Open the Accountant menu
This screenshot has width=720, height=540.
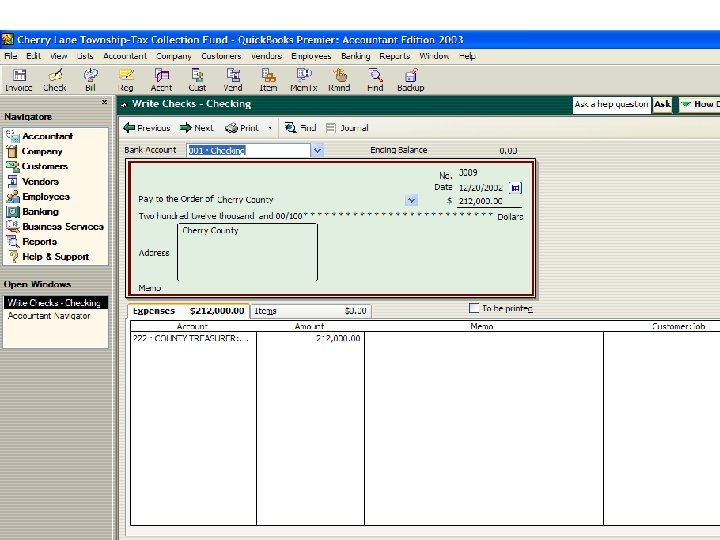pyautogui.click(x=125, y=56)
